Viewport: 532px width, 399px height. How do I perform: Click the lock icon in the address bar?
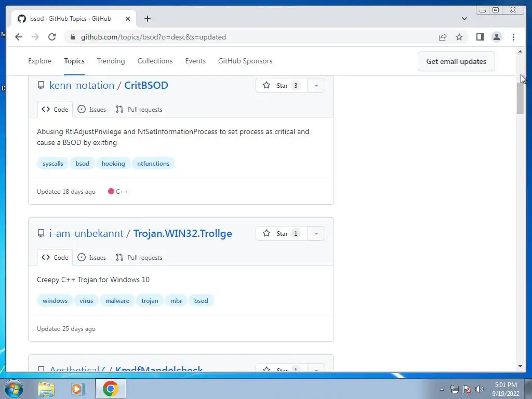click(72, 37)
